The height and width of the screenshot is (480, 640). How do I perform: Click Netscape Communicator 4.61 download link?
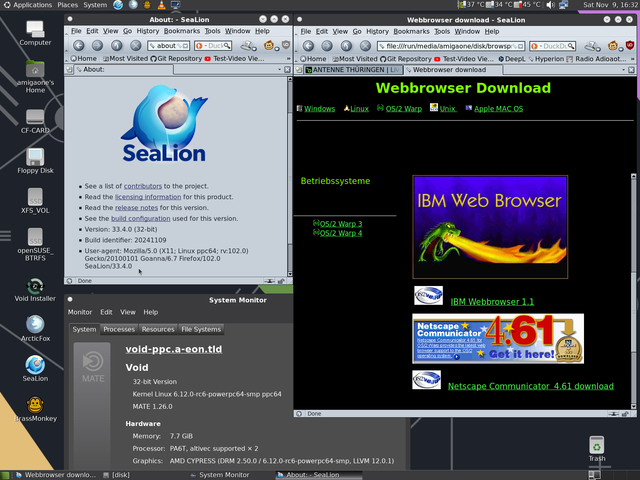tap(531, 386)
